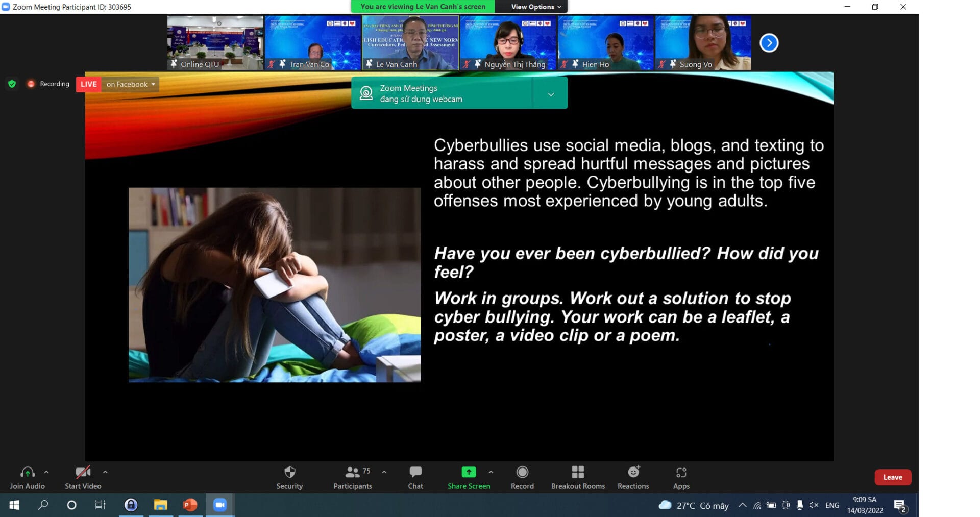Click the webcam notification icon

pyautogui.click(x=366, y=93)
